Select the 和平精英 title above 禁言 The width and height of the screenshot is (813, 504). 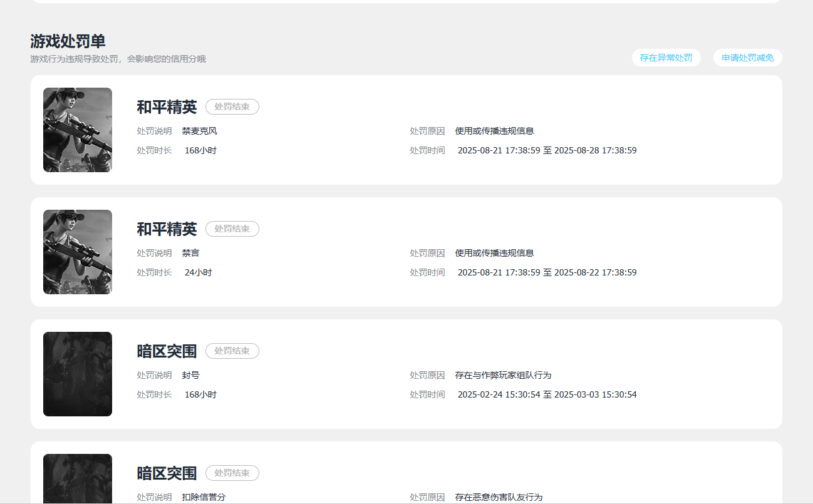(x=167, y=229)
